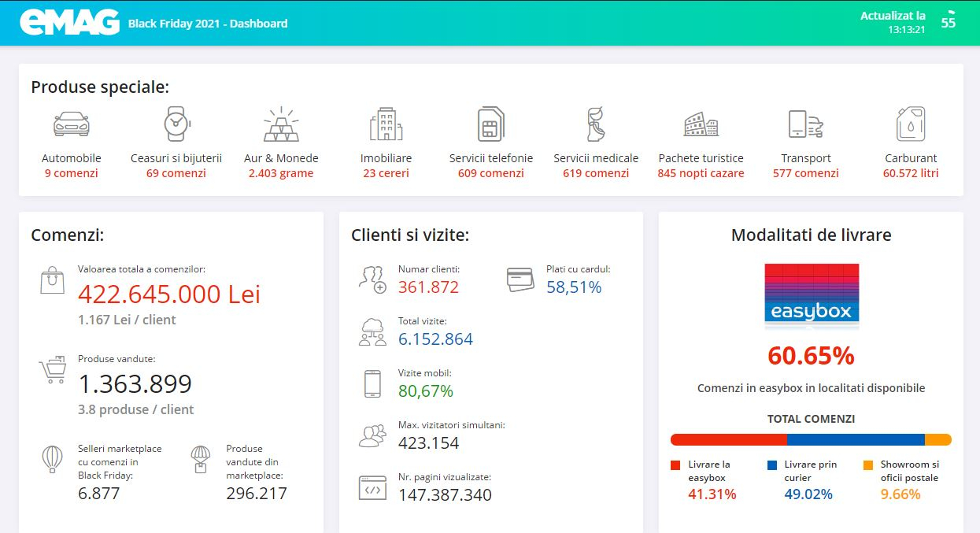Click the Imobiliare building icon
The image size is (980, 533).
[x=386, y=124]
